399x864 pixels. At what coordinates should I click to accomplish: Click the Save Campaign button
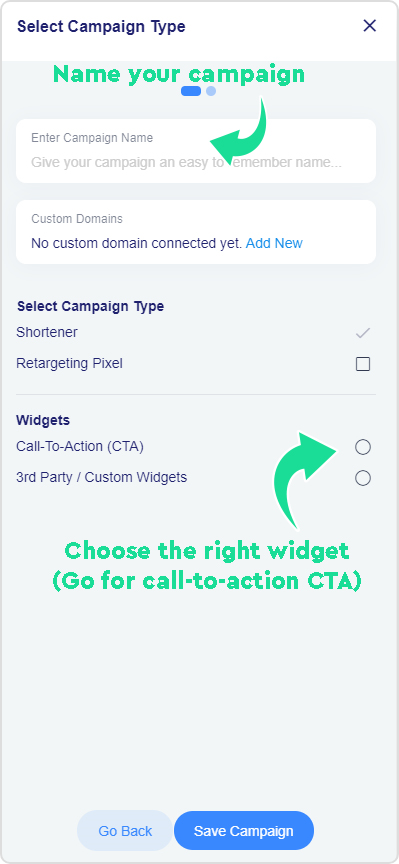pos(244,830)
